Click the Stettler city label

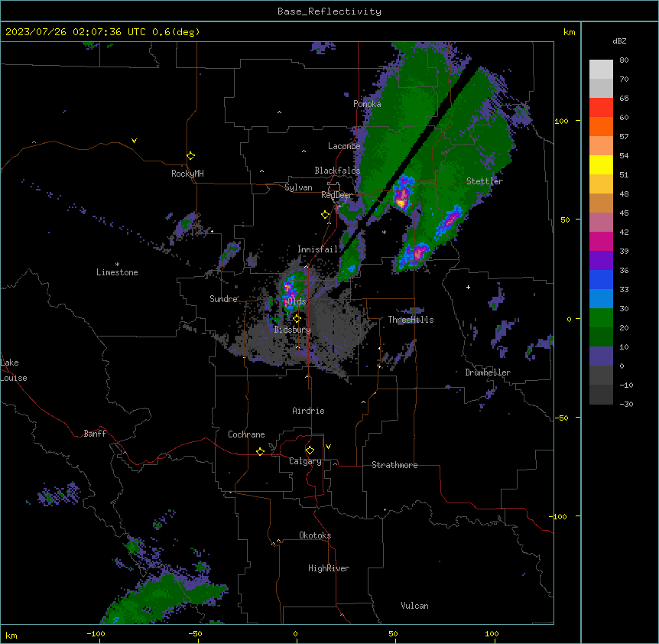tap(485, 181)
